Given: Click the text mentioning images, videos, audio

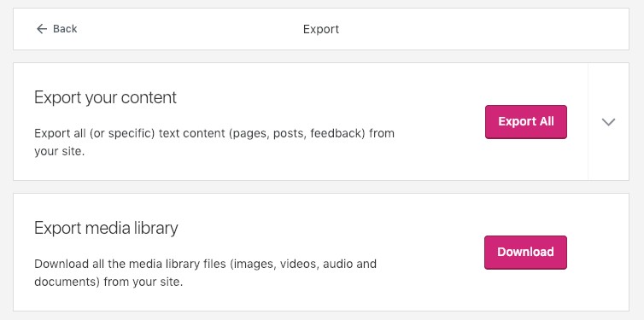Looking at the screenshot, I should coord(205,273).
